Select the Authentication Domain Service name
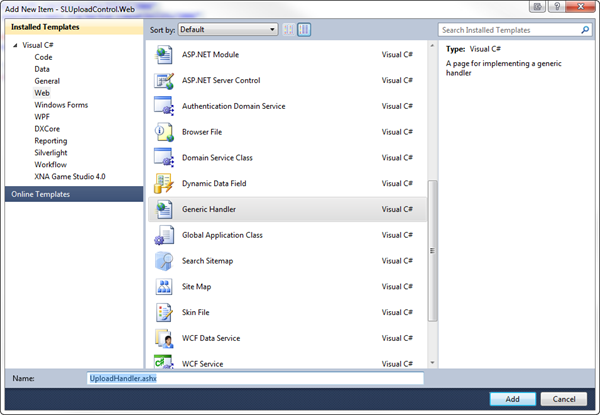This screenshot has height=415, width=600. point(233,106)
